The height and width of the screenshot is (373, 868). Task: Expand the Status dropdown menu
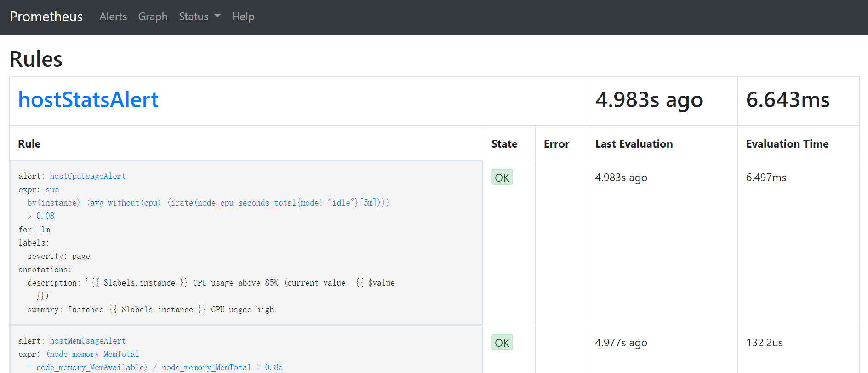[200, 17]
